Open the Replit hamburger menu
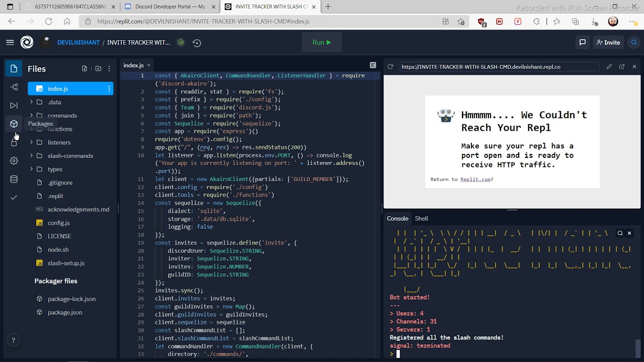Viewport: 644px width, 362px height. pos(10,43)
